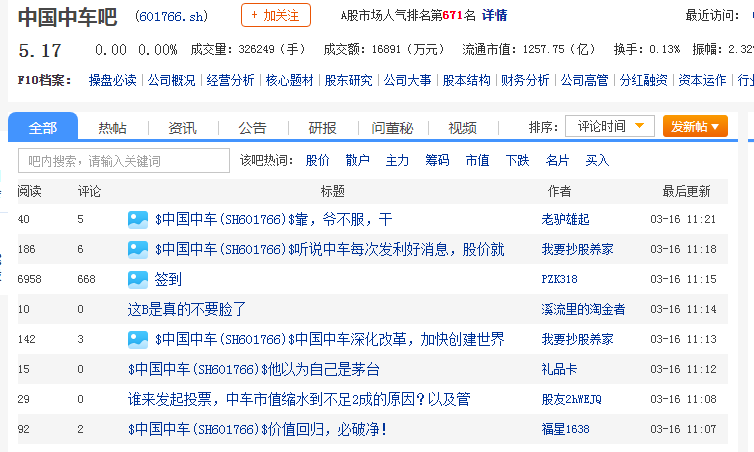Switch to the 热帖 tab

pos(113,127)
